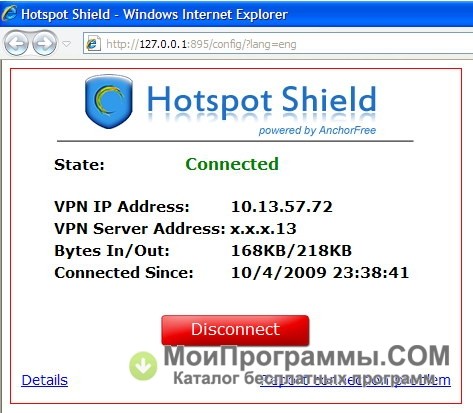This screenshot has width=473, height=413.
Task: Click the Internet Explorer logo in title bar
Action: [x=9, y=14]
